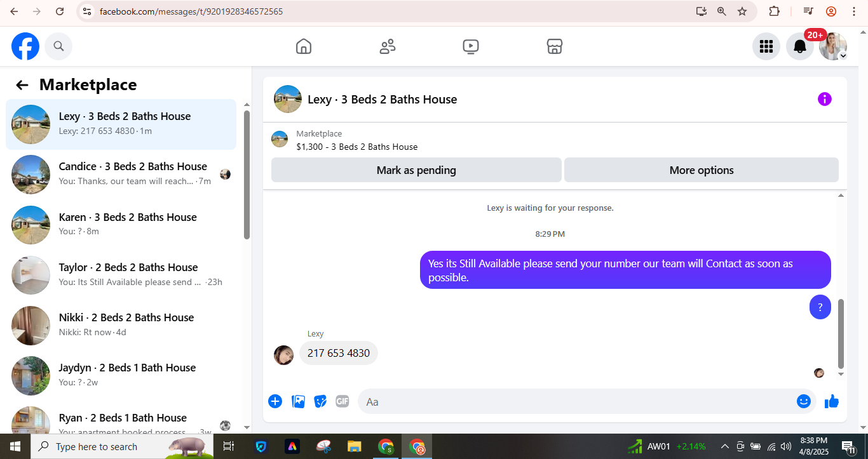Click the site information icon in address bar
Image resolution: width=868 pixels, height=459 pixels.
pos(88,11)
